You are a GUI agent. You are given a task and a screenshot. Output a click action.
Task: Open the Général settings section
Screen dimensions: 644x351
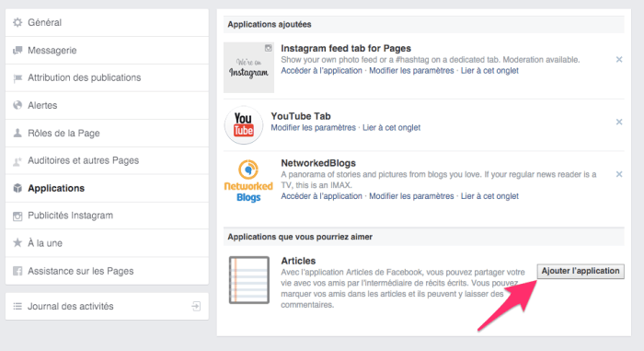(x=107, y=23)
